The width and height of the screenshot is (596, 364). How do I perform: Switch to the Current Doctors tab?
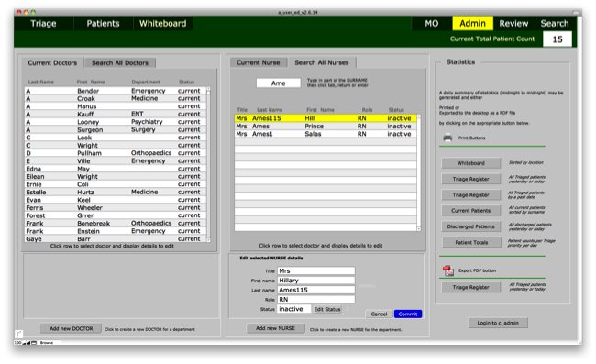pos(52,63)
